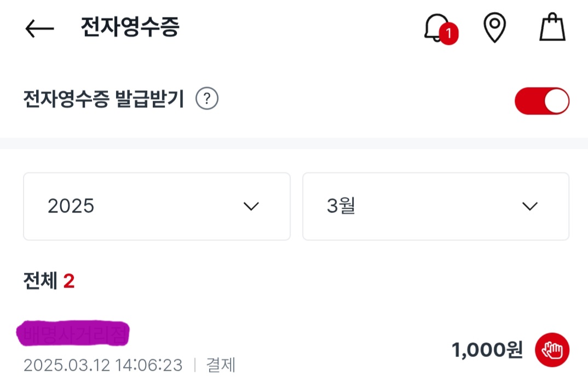Tap the 전자영수증 발급받기 label text
588x392 pixels.
pos(104,100)
